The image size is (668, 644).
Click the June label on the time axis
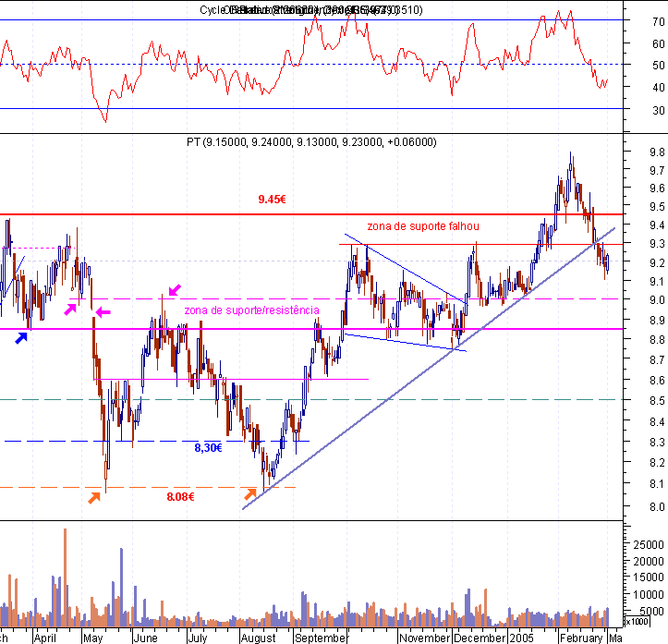(145, 638)
